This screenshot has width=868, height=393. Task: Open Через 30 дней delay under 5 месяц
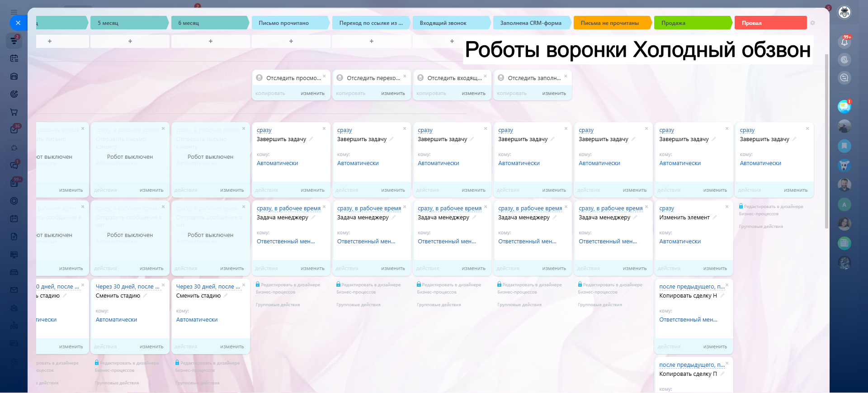[127, 287]
